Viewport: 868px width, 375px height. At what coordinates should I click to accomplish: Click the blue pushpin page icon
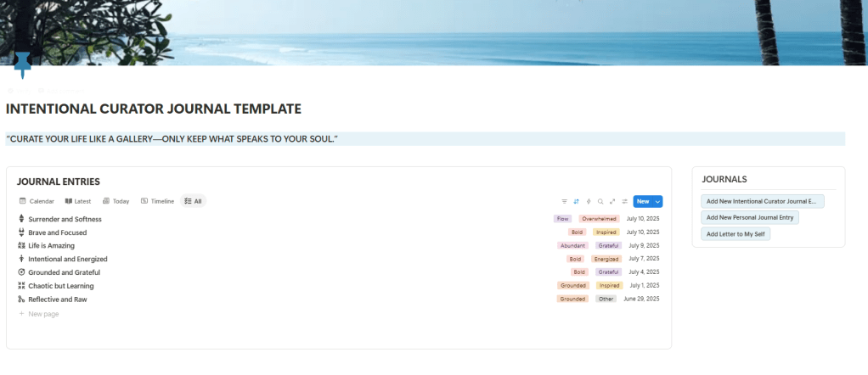pyautogui.click(x=21, y=62)
